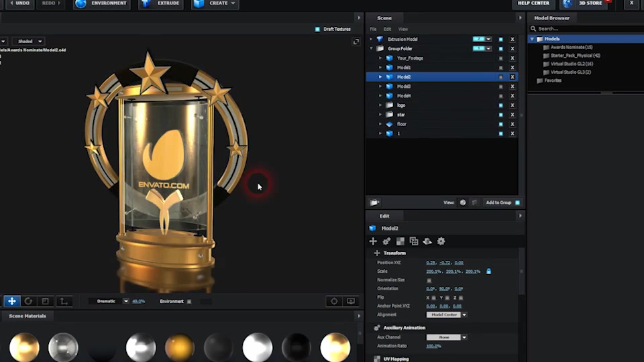Screen dimensions: 644x362
Task: Toggle visibility of the logo folder
Action: tap(500, 105)
